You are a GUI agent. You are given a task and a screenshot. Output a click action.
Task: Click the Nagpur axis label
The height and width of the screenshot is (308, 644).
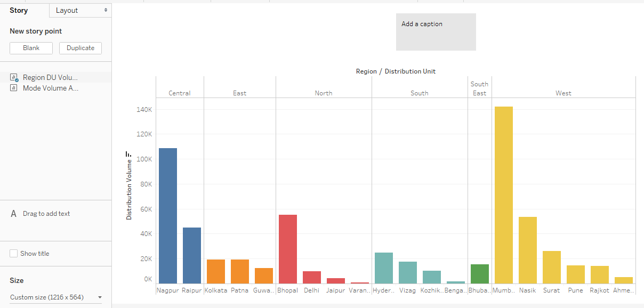point(168,291)
